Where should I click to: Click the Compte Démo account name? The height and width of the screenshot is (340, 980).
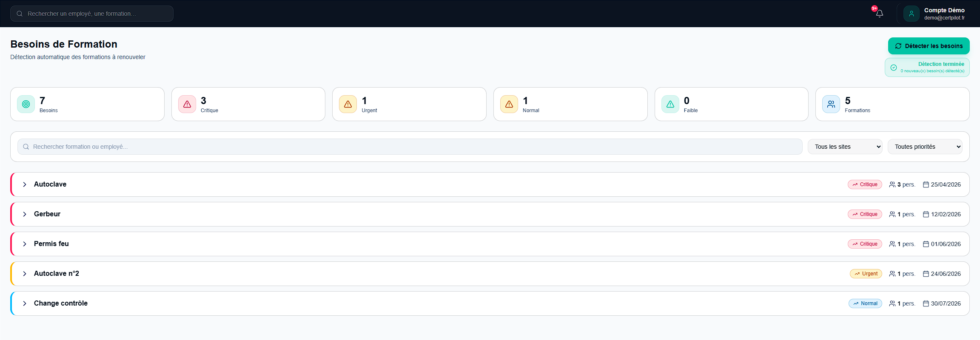click(x=944, y=10)
